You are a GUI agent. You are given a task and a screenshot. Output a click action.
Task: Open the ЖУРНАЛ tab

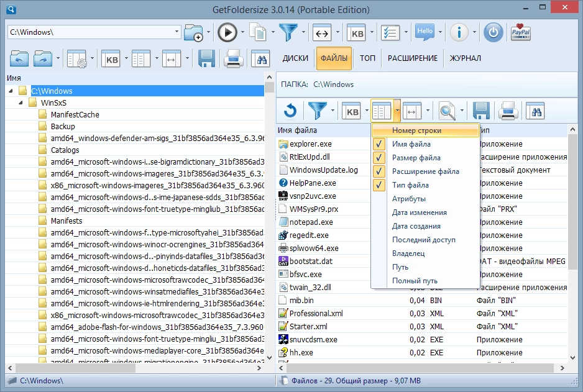pos(465,58)
